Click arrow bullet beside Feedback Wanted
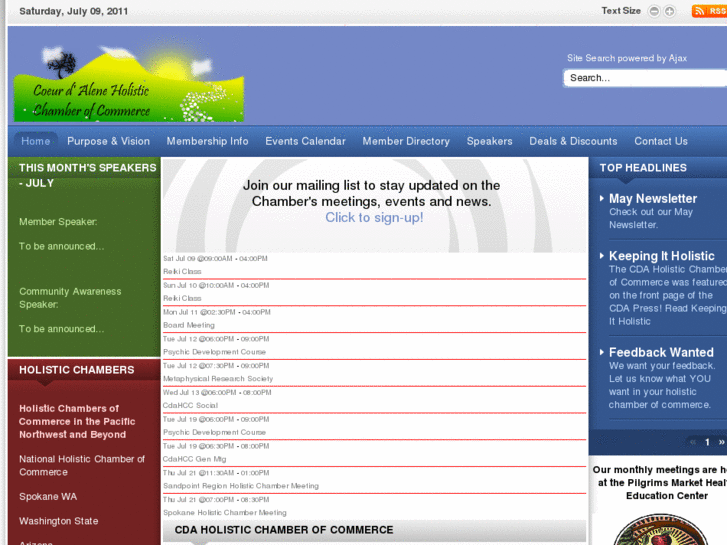 [602, 352]
